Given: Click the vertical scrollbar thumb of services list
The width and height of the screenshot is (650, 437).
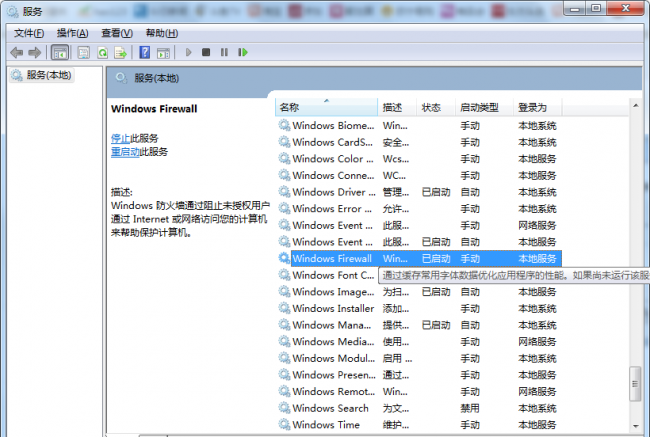Looking at the screenshot, I should [x=635, y=384].
